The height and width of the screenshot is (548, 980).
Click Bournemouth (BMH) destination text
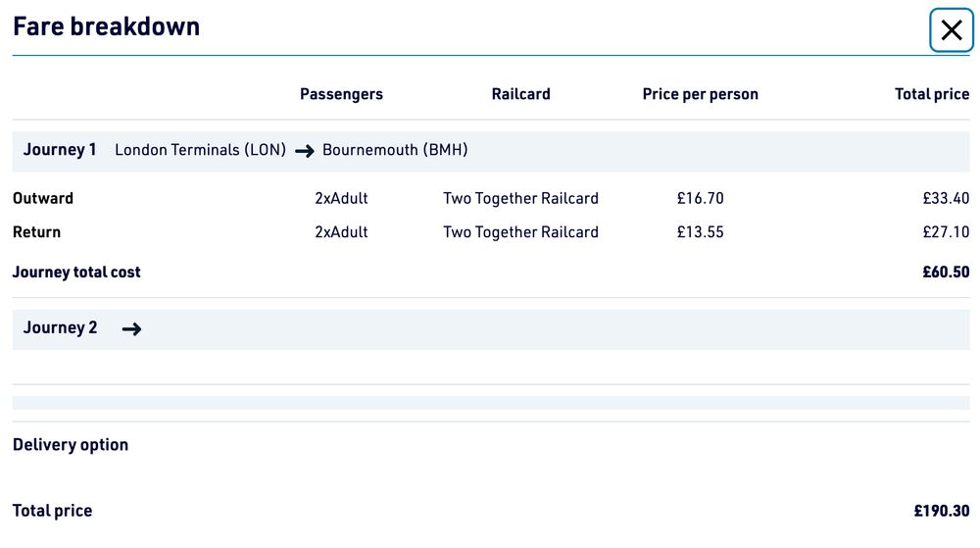pyautogui.click(x=395, y=150)
